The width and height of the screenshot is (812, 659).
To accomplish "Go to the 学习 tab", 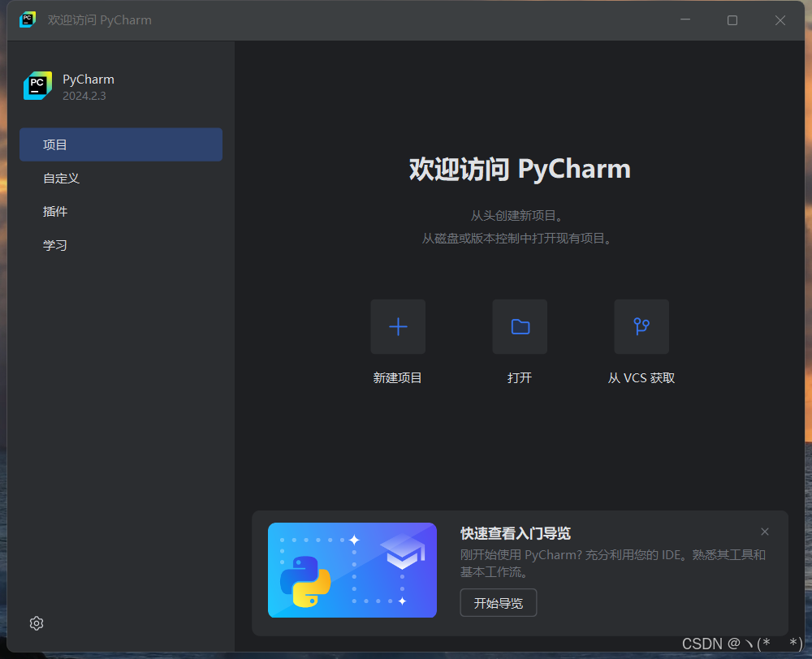I will pos(121,245).
